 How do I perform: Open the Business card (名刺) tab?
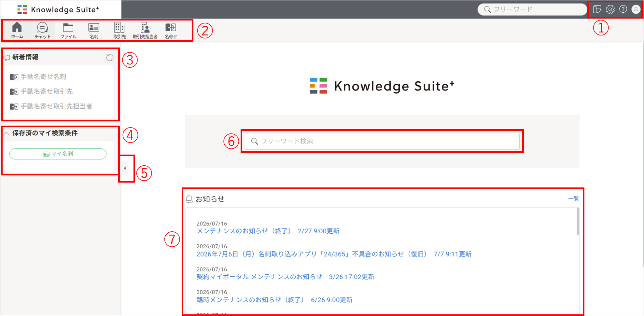[x=94, y=31]
